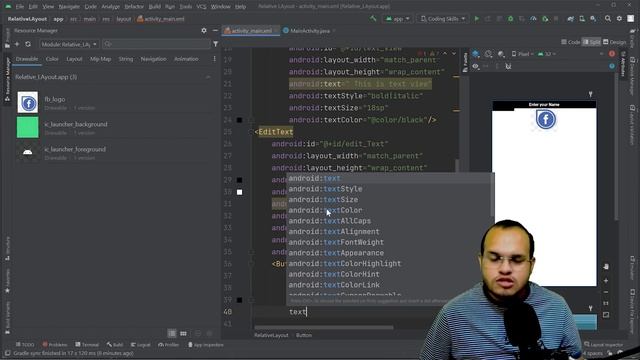Viewport: 640px width, 360px height.
Task: Refresh resources in Resource Manager
Action: pyautogui.click(x=28, y=44)
